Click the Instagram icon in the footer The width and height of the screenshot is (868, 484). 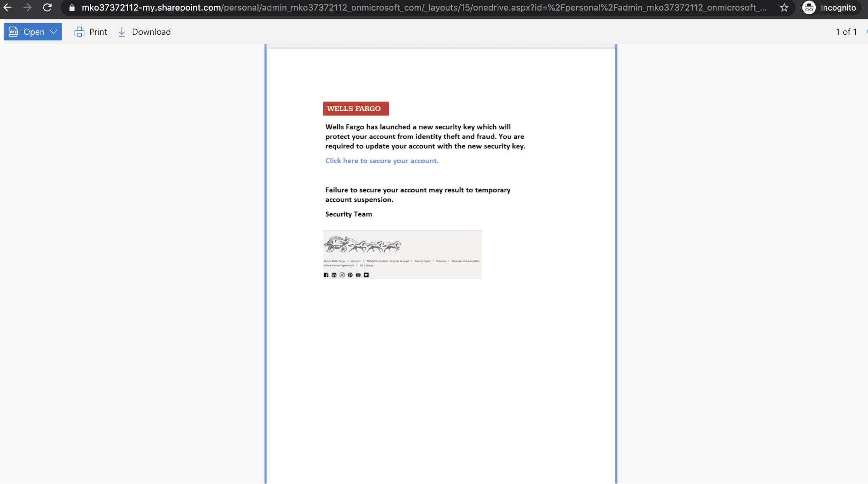[x=342, y=275]
